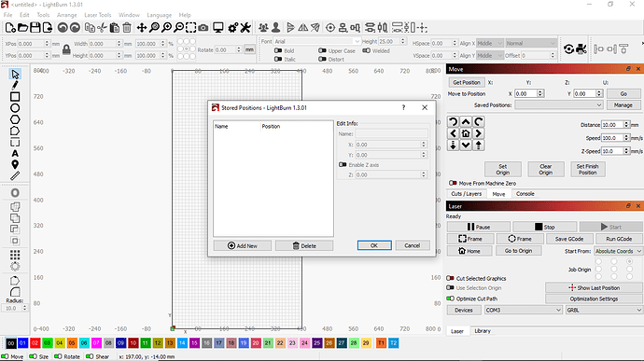Image resolution: width=644 pixels, height=361 pixels.
Task: Select the Polygon tool in the left toolbar
Action: (x=15, y=120)
